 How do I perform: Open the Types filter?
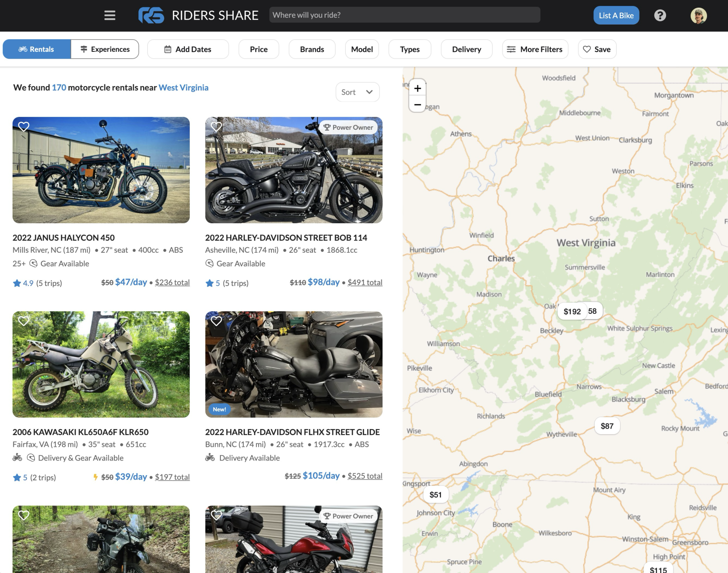coord(410,49)
